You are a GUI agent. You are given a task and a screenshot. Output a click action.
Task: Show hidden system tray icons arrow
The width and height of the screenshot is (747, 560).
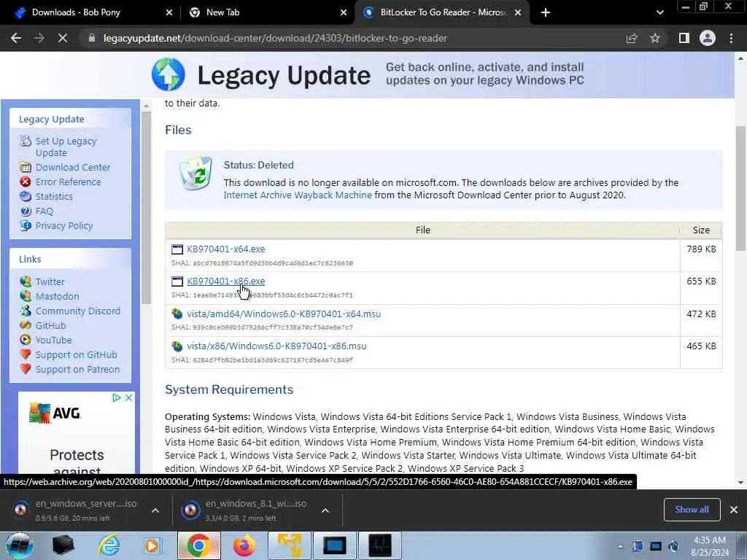tap(620, 546)
